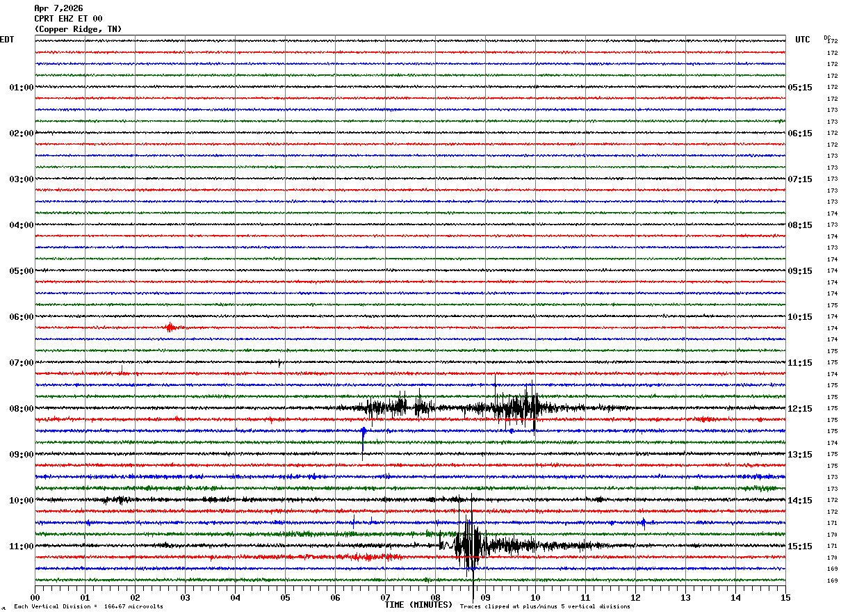Select the 08:00 EDT row label
The height and width of the screenshot is (616, 841).
[x=22, y=409]
